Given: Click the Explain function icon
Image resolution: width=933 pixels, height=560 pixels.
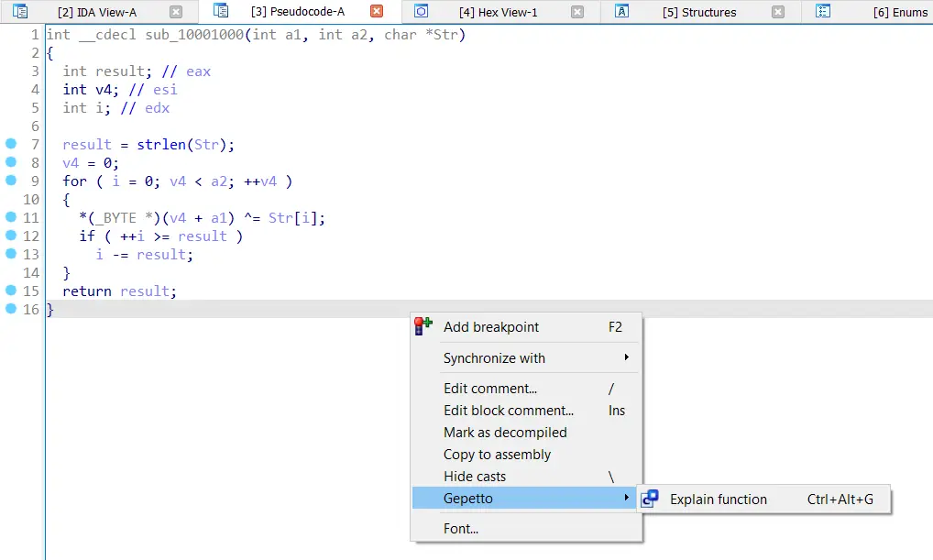Looking at the screenshot, I should 649,499.
